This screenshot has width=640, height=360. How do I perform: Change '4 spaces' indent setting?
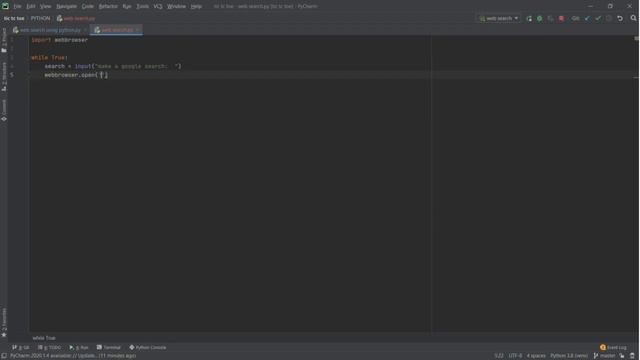[536, 356]
